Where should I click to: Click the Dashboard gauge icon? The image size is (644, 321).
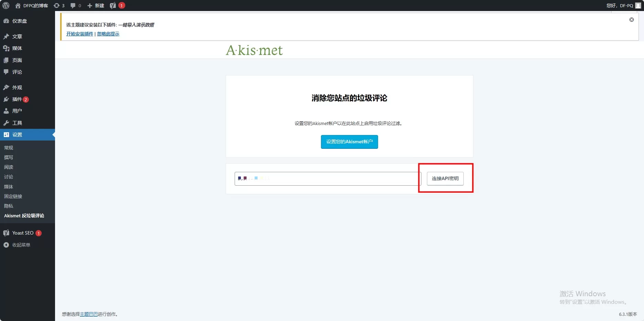[x=6, y=21]
